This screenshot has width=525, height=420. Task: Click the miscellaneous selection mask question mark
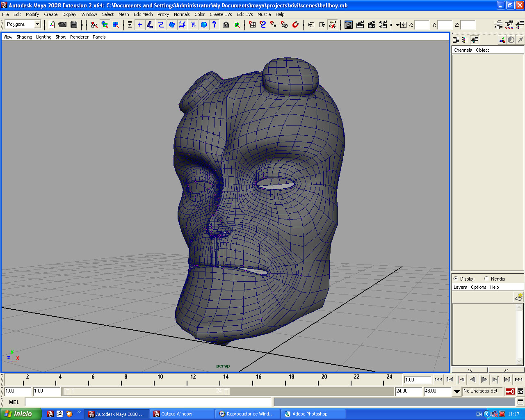(214, 25)
